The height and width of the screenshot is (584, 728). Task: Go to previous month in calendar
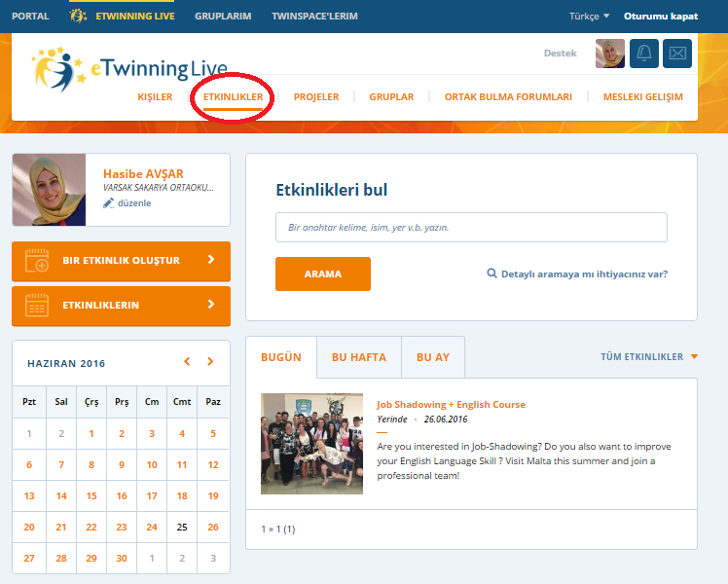pyautogui.click(x=187, y=362)
